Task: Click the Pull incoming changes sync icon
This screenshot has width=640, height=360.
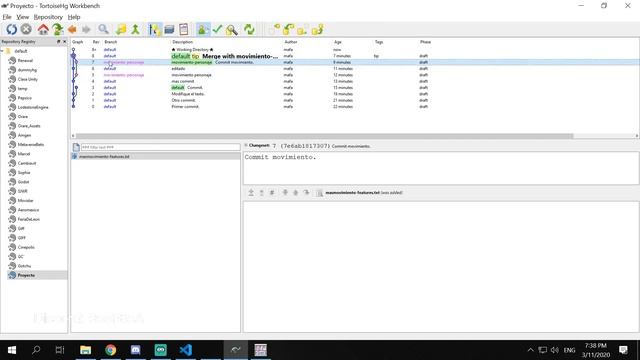Action: point(289,29)
